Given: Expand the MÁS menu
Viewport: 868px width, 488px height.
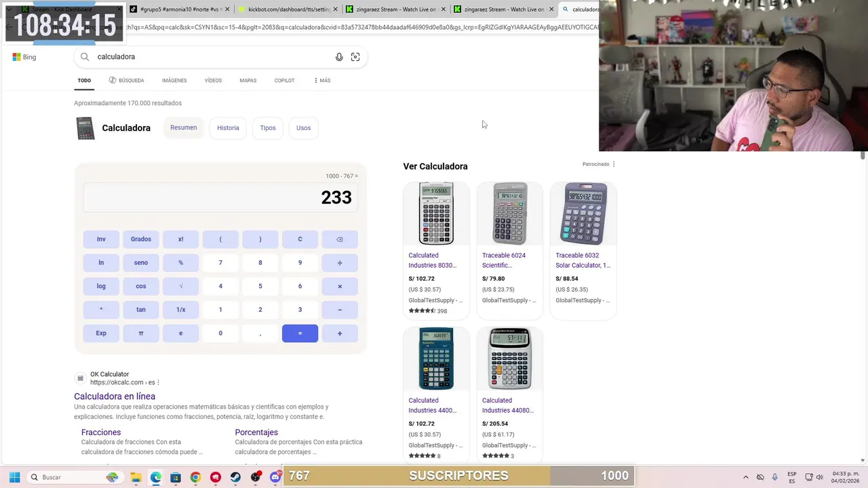Looking at the screenshot, I should (322, 81).
